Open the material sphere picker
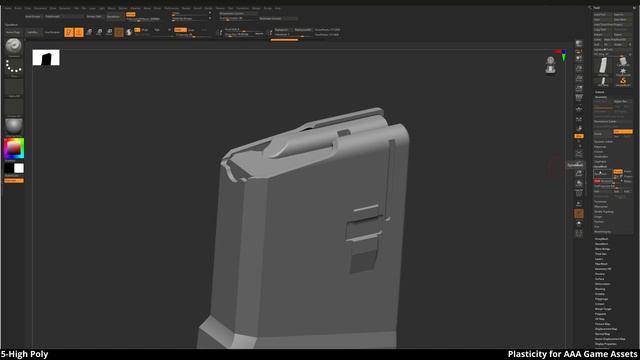The width and height of the screenshot is (640, 360). pos(13,126)
